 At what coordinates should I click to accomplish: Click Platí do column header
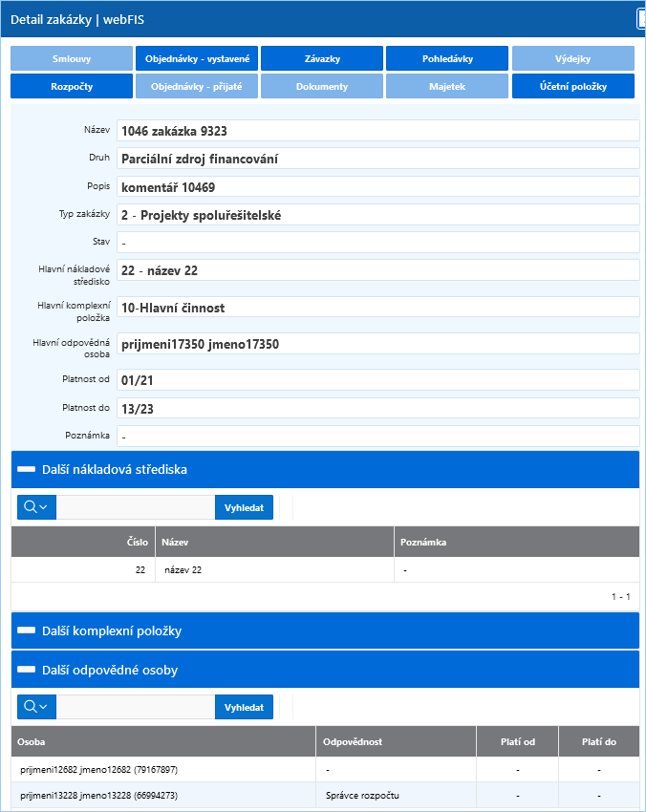[599, 741]
